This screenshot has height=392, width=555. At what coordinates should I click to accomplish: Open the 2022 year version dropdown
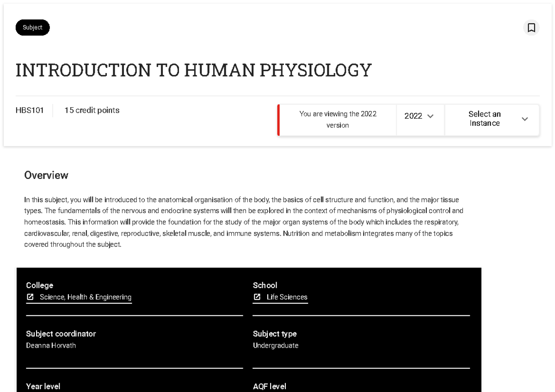[x=419, y=116]
